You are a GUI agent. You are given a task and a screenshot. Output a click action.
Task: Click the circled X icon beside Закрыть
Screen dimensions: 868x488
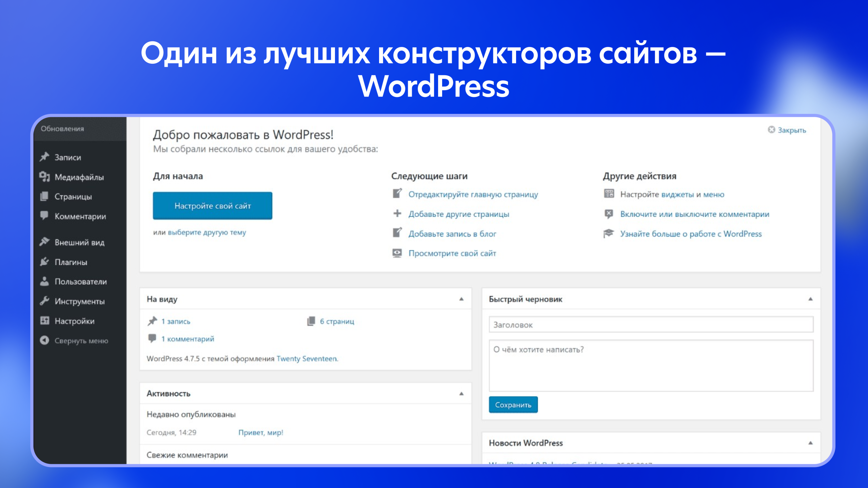[771, 130]
